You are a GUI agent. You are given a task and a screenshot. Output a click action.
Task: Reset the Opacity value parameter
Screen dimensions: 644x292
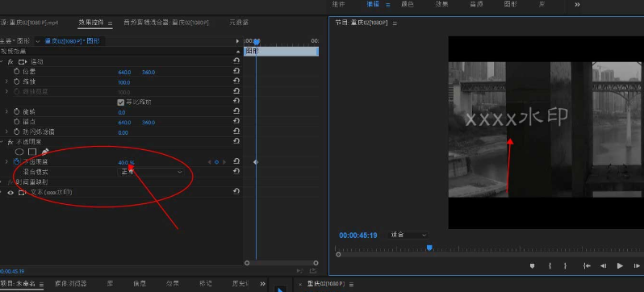point(236,161)
